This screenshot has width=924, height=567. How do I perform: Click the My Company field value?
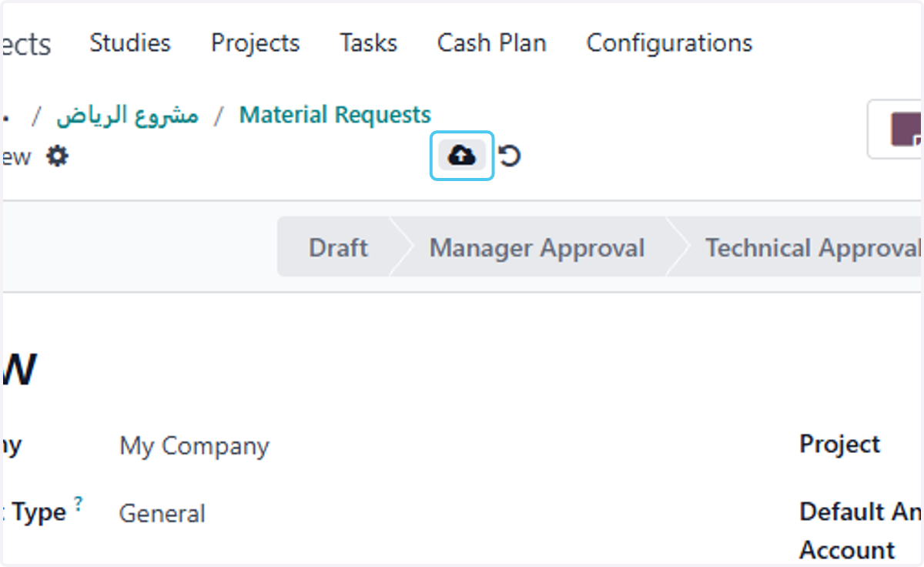[x=194, y=446]
